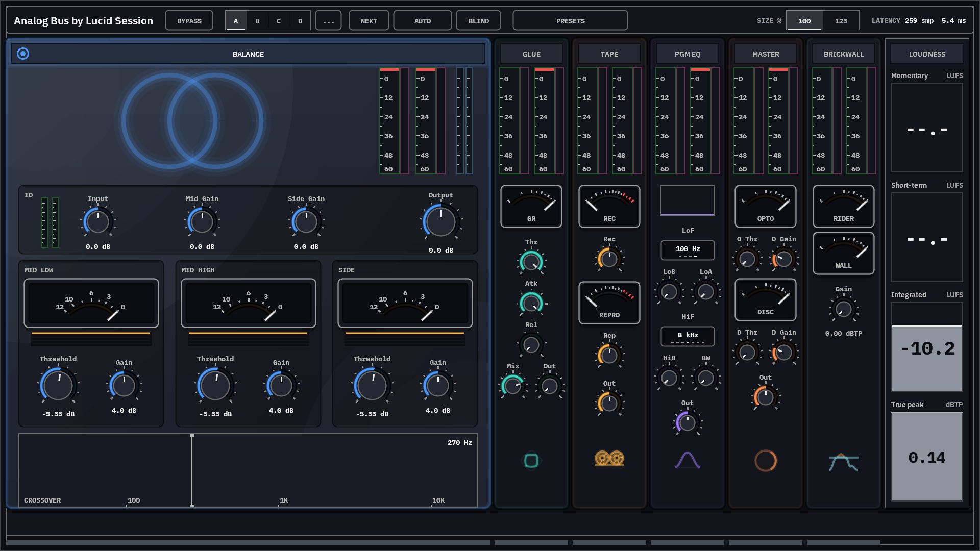Click the REPRO VU meter
Image resolution: width=980 pixels, height=551 pixels.
[609, 303]
